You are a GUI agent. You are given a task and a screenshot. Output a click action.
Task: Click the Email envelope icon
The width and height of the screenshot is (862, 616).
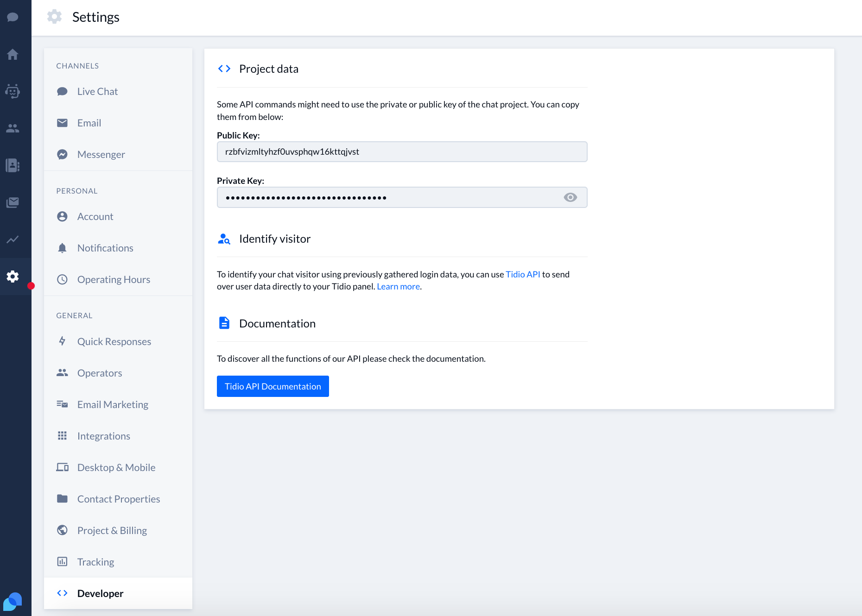click(62, 123)
